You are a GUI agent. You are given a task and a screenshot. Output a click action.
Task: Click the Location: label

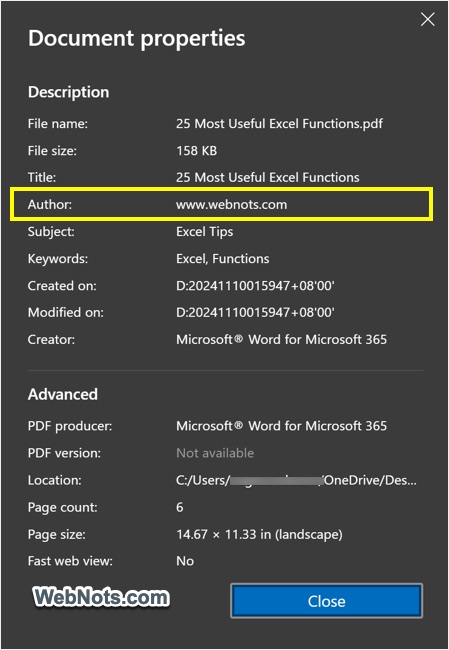pyautogui.click(x=54, y=480)
